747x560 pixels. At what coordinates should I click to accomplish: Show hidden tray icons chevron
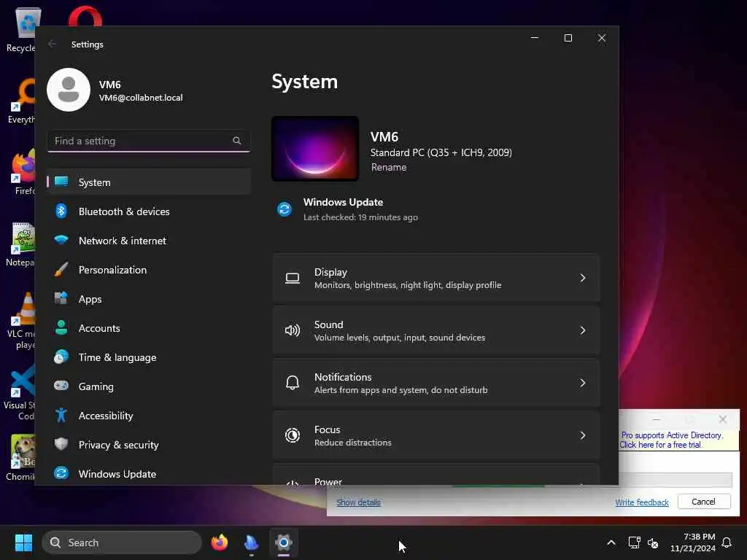611,542
